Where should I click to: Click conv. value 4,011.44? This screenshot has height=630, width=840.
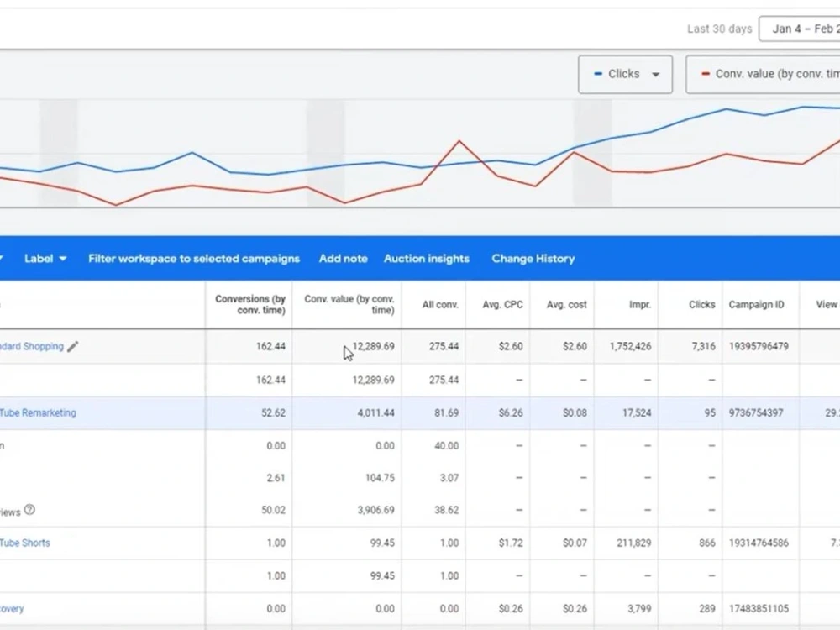coord(376,413)
